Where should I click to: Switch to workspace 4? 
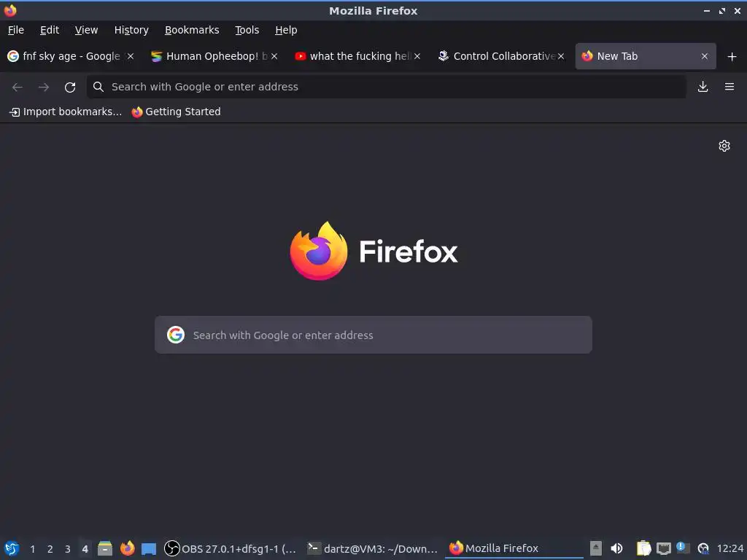[x=85, y=549]
